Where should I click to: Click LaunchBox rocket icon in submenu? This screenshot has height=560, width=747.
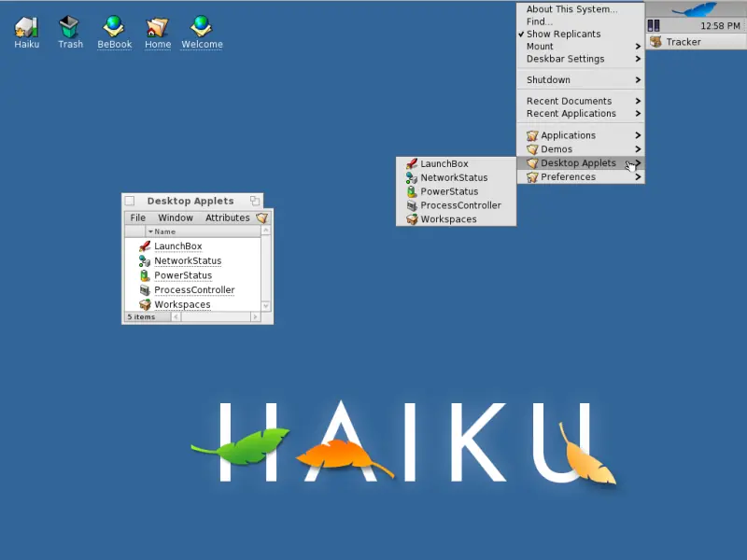412,164
